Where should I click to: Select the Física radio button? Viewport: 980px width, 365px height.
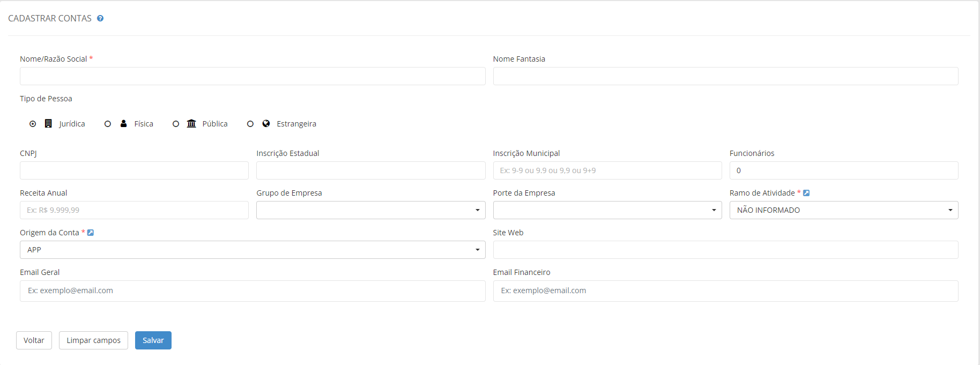tap(108, 124)
